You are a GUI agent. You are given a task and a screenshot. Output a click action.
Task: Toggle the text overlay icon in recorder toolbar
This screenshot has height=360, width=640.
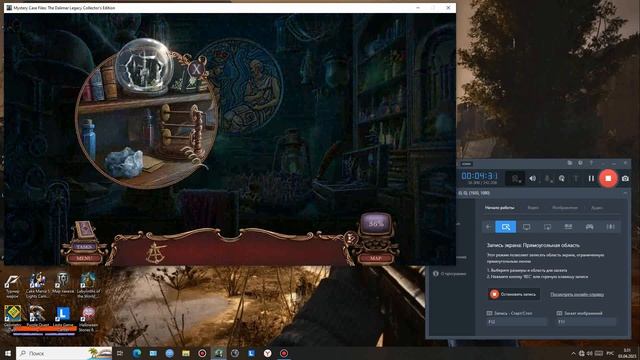tap(576, 178)
